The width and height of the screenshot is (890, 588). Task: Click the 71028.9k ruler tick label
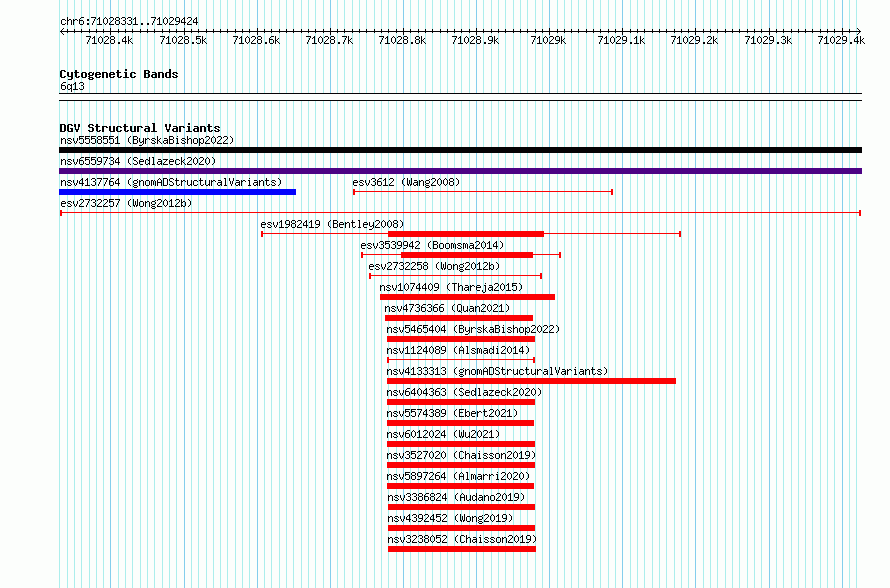[475, 40]
